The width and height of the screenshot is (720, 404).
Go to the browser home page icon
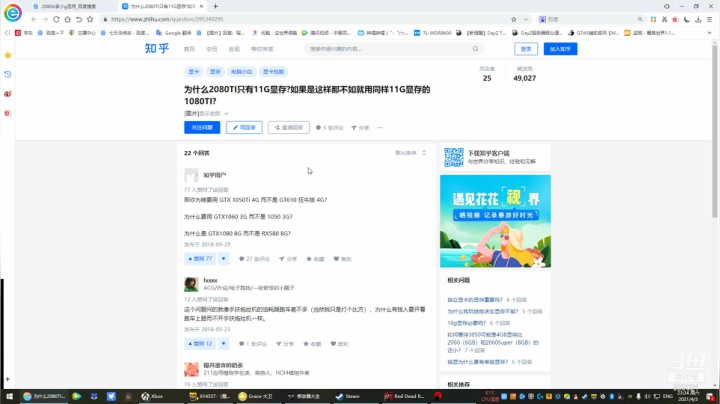click(x=68, y=19)
